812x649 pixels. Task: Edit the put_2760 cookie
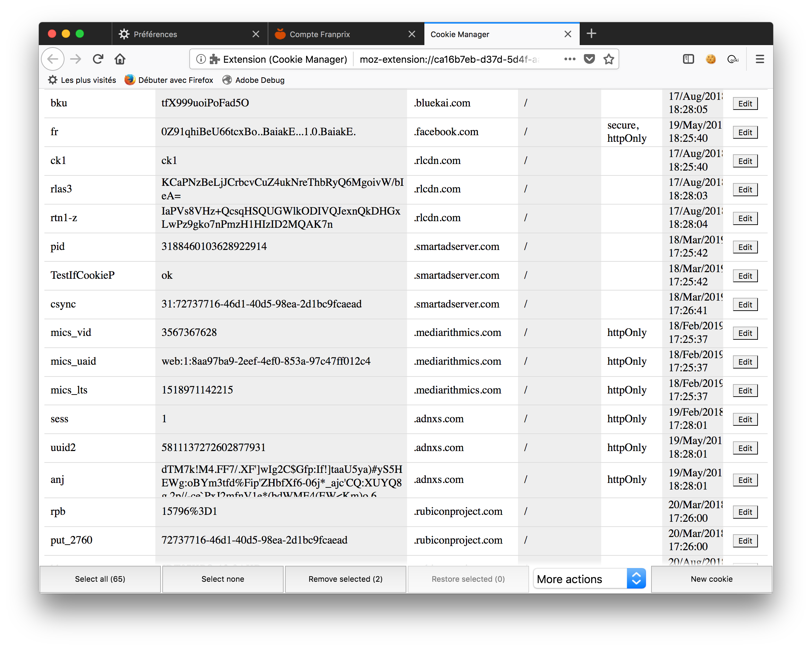pyautogui.click(x=745, y=540)
